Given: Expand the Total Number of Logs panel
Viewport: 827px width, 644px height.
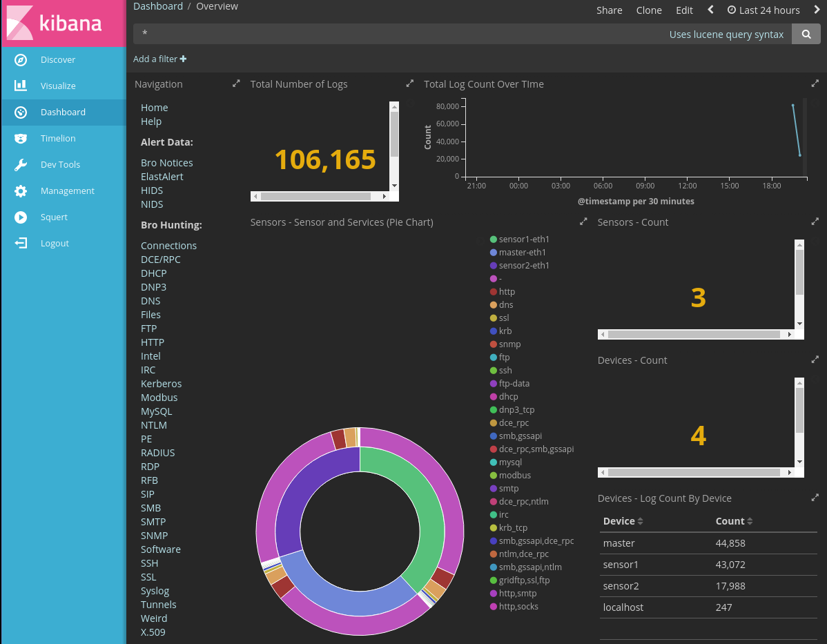Looking at the screenshot, I should click(410, 84).
